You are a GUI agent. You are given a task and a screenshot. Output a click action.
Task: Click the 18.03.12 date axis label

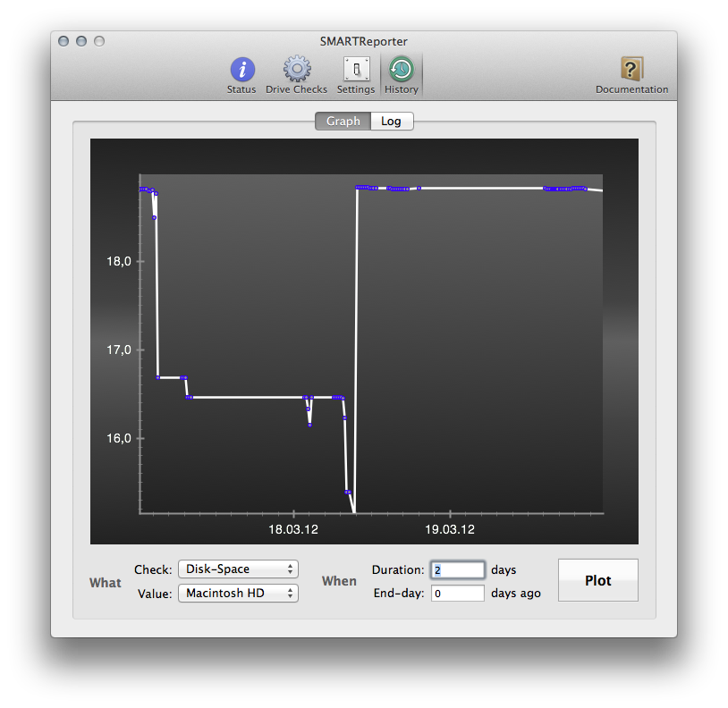coord(293,529)
